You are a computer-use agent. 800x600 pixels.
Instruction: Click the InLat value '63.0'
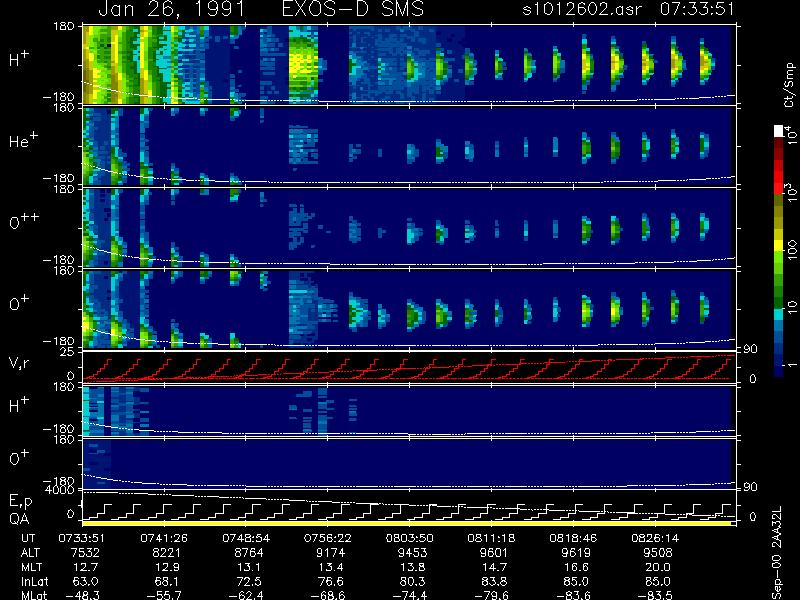coord(85,581)
